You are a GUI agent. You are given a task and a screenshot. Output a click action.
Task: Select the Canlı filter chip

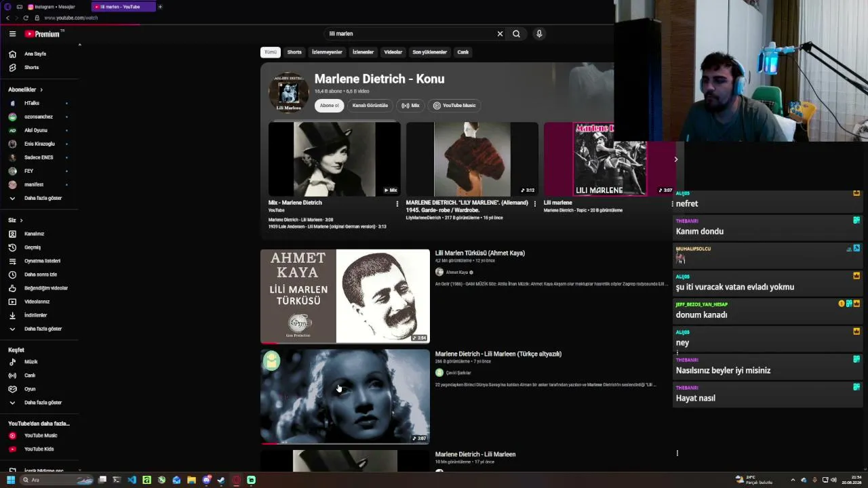(463, 52)
